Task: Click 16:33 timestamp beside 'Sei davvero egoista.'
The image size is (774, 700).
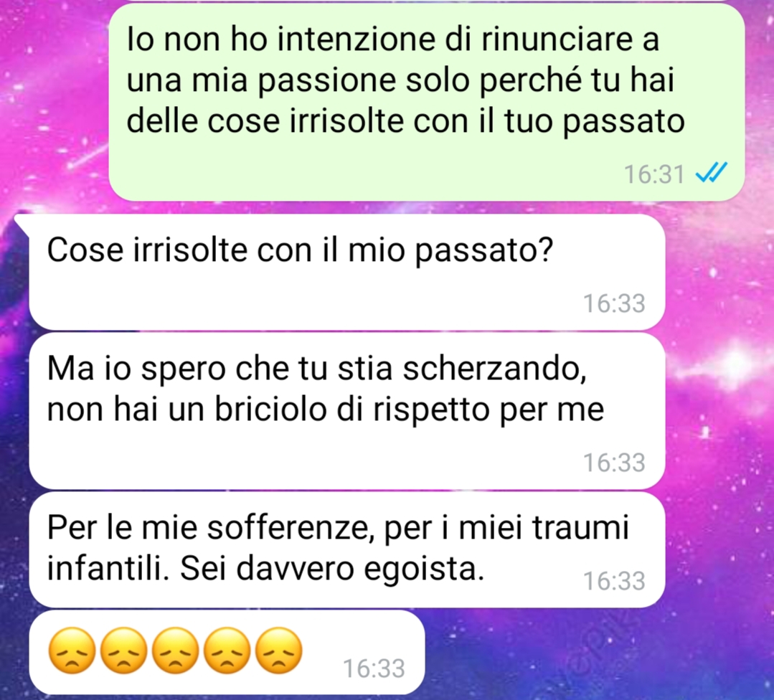Action: [614, 580]
